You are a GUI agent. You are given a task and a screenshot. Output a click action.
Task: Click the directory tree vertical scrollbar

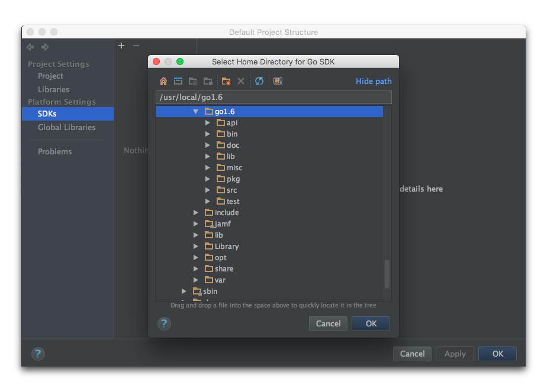tap(387, 274)
